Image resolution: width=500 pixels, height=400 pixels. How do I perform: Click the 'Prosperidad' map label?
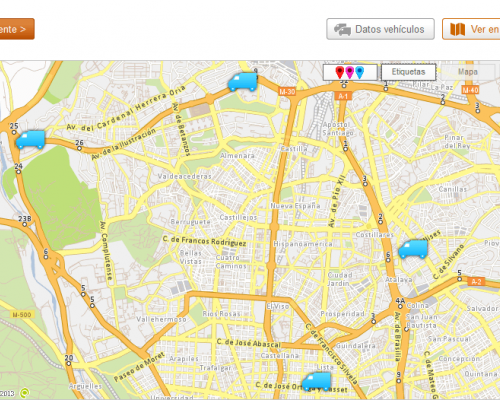[x=342, y=314]
